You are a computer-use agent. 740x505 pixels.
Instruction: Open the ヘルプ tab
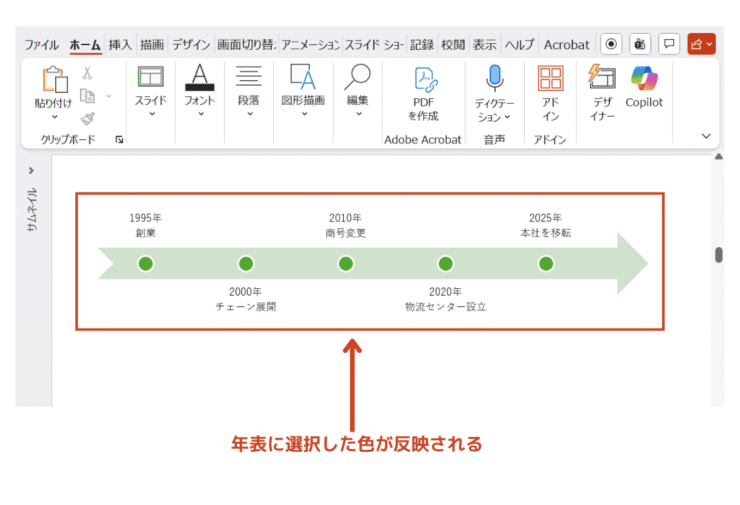[520, 45]
